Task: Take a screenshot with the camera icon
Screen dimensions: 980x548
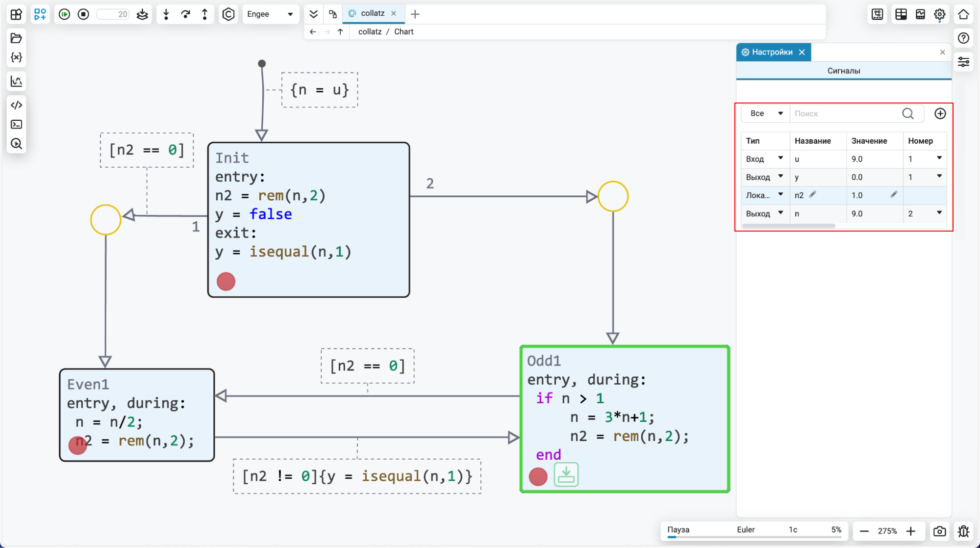Action: (940, 531)
